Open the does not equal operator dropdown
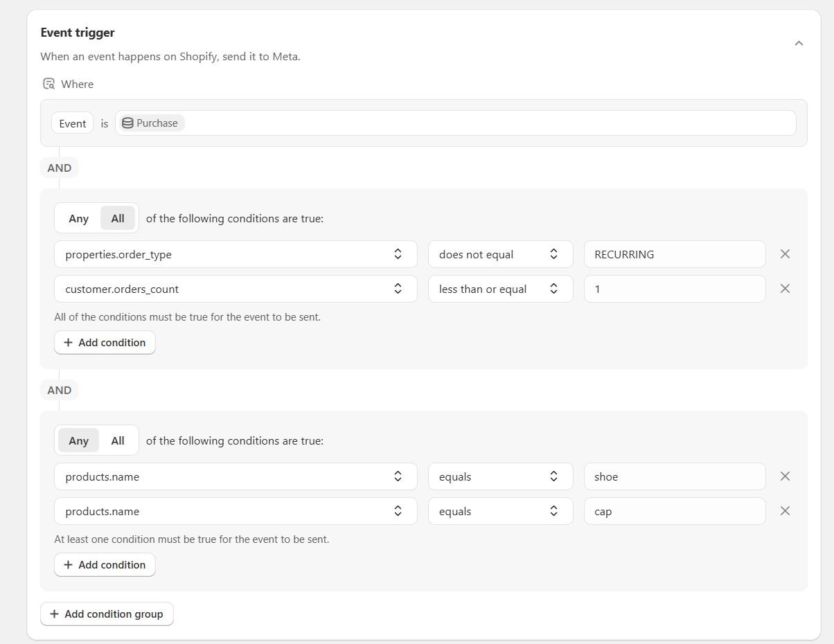834x644 pixels. (x=500, y=254)
